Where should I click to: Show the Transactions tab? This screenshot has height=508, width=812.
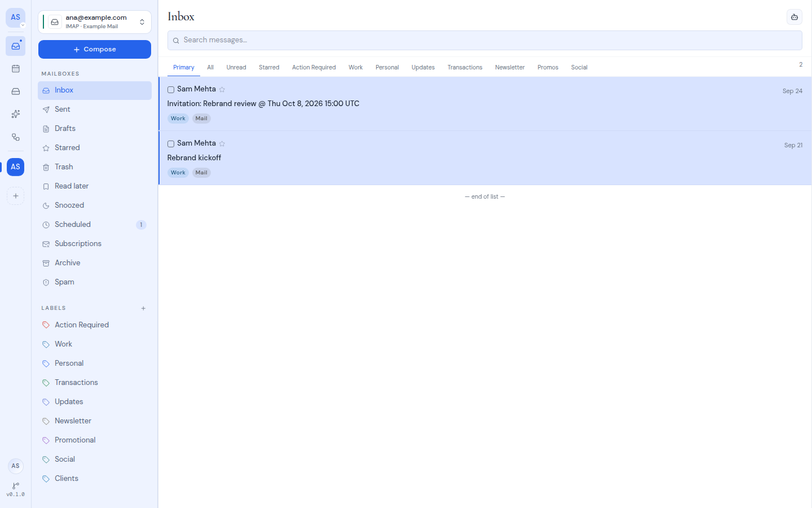coord(465,67)
